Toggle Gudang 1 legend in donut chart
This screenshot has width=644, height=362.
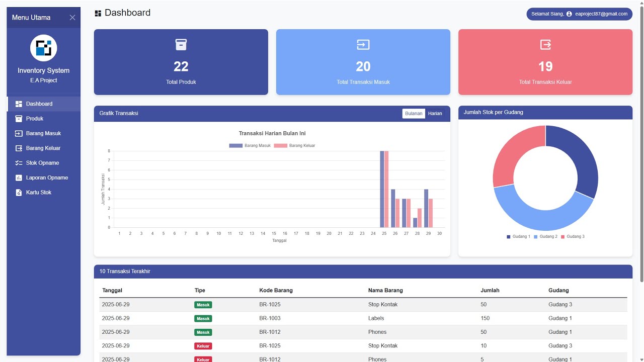click(518, 237)
